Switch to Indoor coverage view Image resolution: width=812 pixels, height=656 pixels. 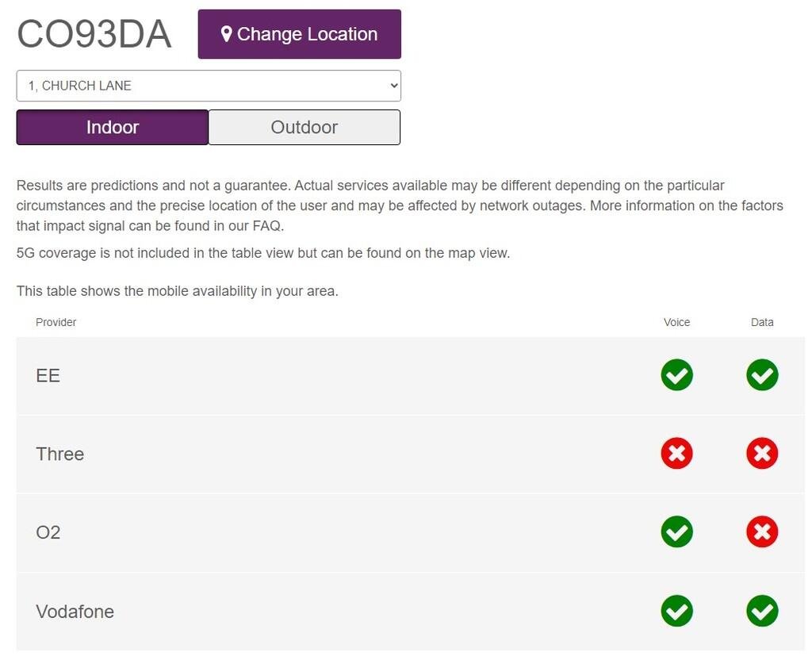pos(113,128)
